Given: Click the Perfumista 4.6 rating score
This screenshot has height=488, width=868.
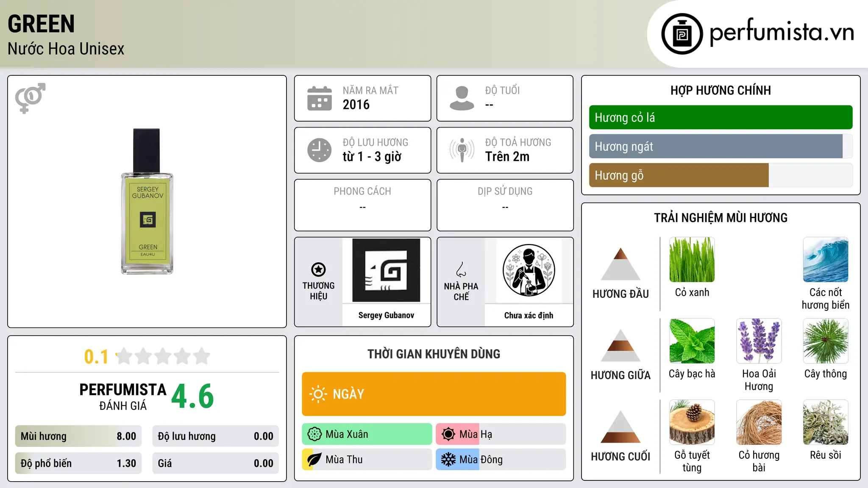Looking at the screenshot, I should pyautogui.click(x=193, y=396).
